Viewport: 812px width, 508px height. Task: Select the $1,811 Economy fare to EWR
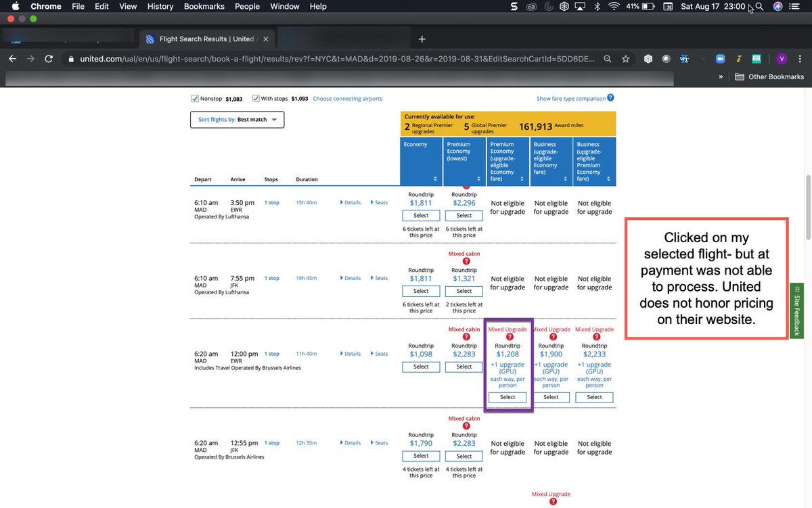click(x=421, y=215)
